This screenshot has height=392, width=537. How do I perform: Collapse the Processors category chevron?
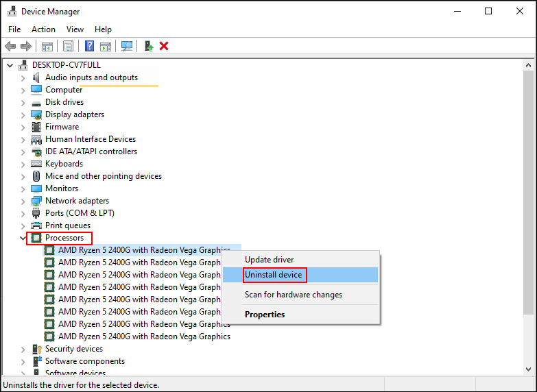click(x=23, y=238)
